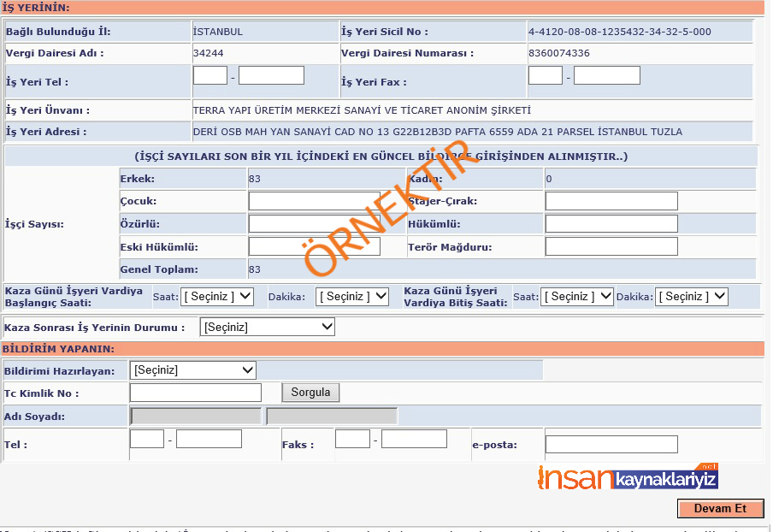Select the Stajer-Çırak input field
The image size is (773, 532).
(x=611, y=201)
